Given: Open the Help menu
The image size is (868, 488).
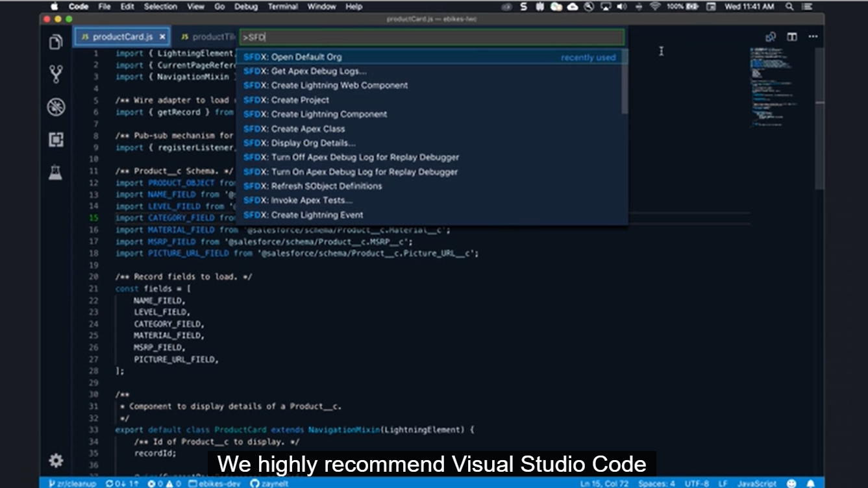Looking at the screenshot, I should [x=354, y=6].
